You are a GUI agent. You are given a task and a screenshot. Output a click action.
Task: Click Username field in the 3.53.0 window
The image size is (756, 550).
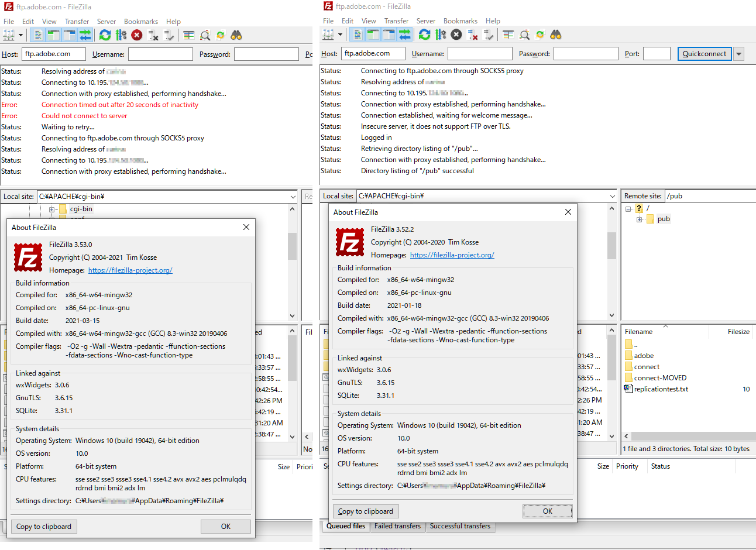click(x=160, y=54)
